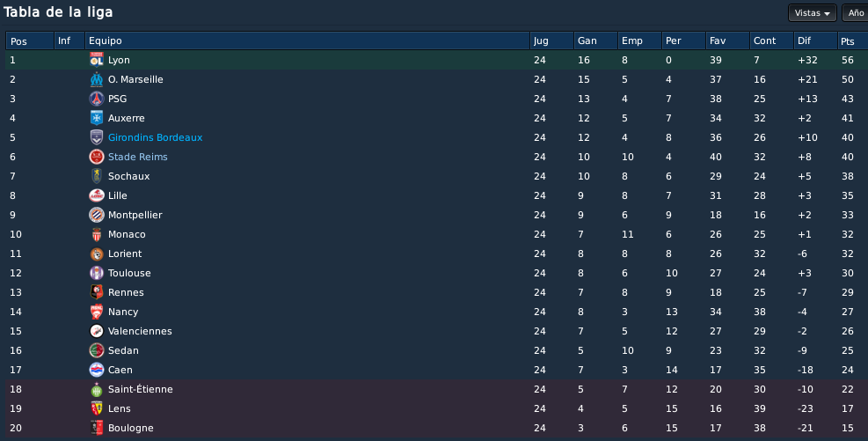Click the Toulouse club crest icon

tap(97, 273)
